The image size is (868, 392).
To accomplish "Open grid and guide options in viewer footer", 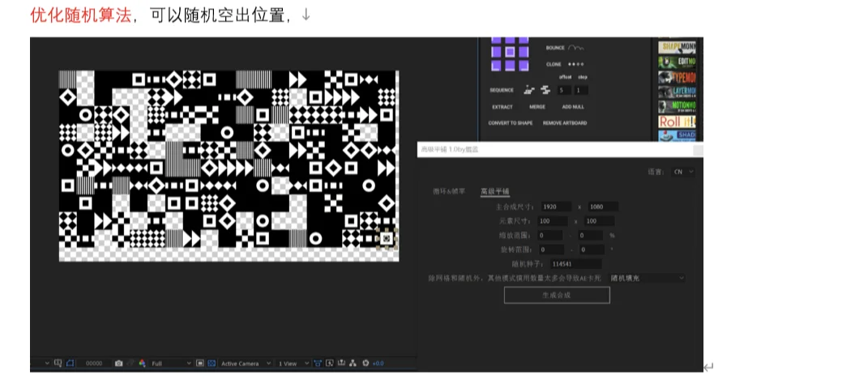I will pos(58,364).
